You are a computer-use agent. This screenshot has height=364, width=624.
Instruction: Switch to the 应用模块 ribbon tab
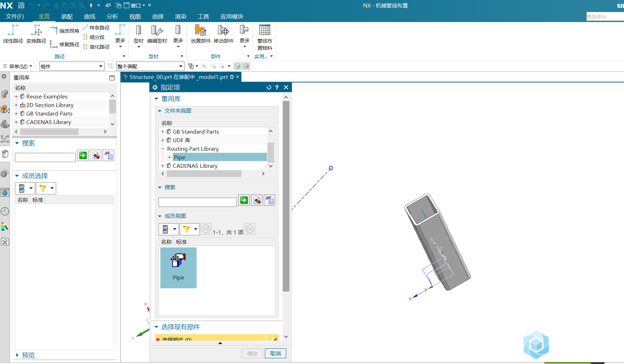pos(232,16)
